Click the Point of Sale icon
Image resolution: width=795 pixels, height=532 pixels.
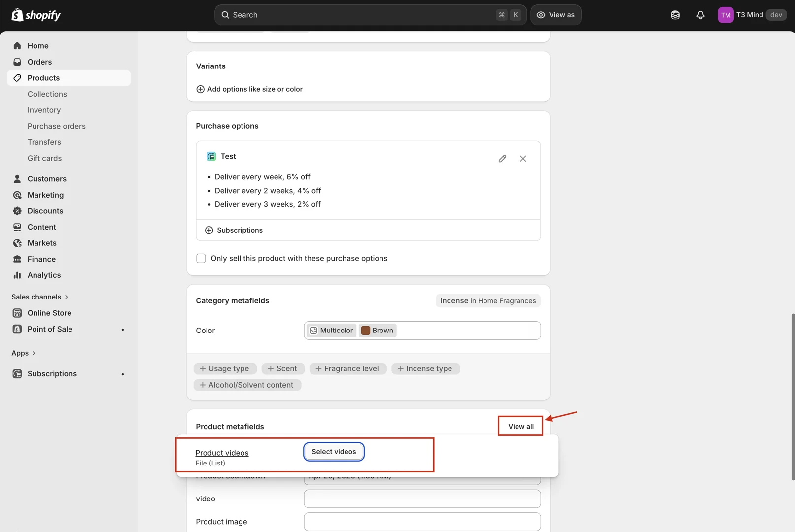point(17,329)
